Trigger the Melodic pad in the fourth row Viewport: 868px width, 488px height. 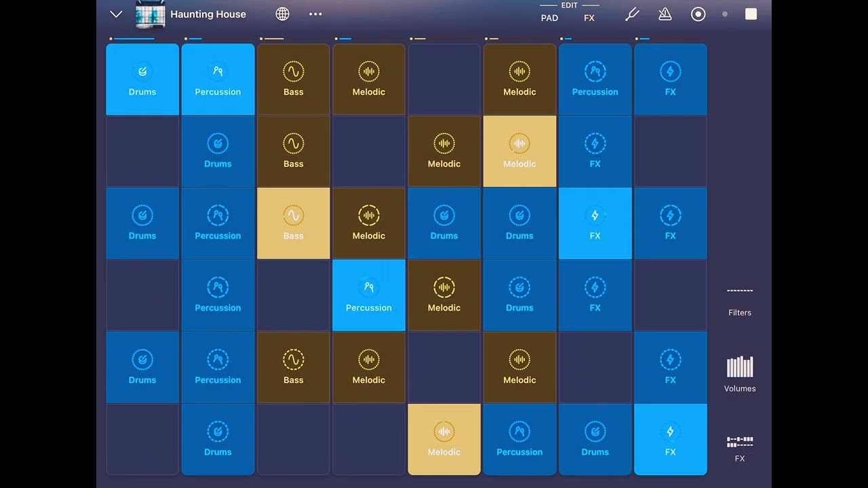pos(444,296)
